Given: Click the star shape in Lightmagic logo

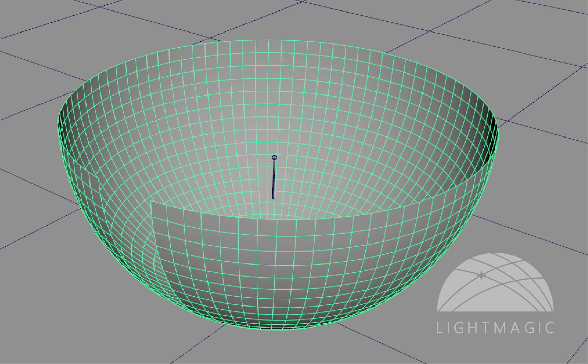Looking at the screenshot, I should point(481,275).
